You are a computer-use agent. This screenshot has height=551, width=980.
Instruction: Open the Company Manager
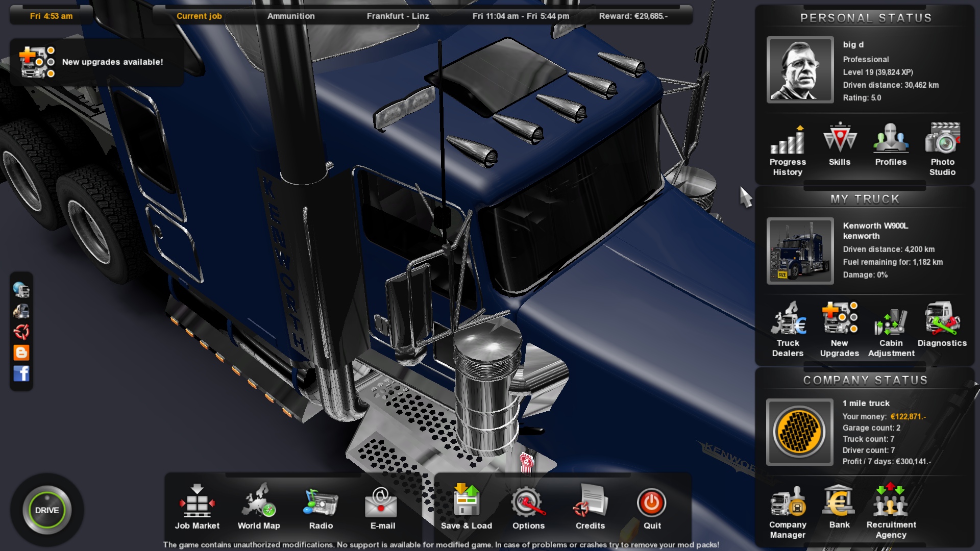(788, 511)
